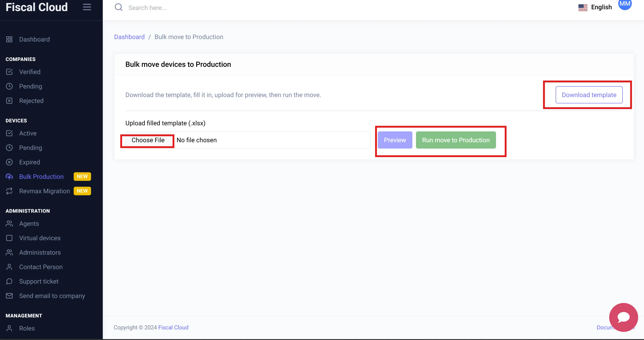This screenshot has width=644, height=340.
Task: Open Administrators page
Action: (40, 253)
